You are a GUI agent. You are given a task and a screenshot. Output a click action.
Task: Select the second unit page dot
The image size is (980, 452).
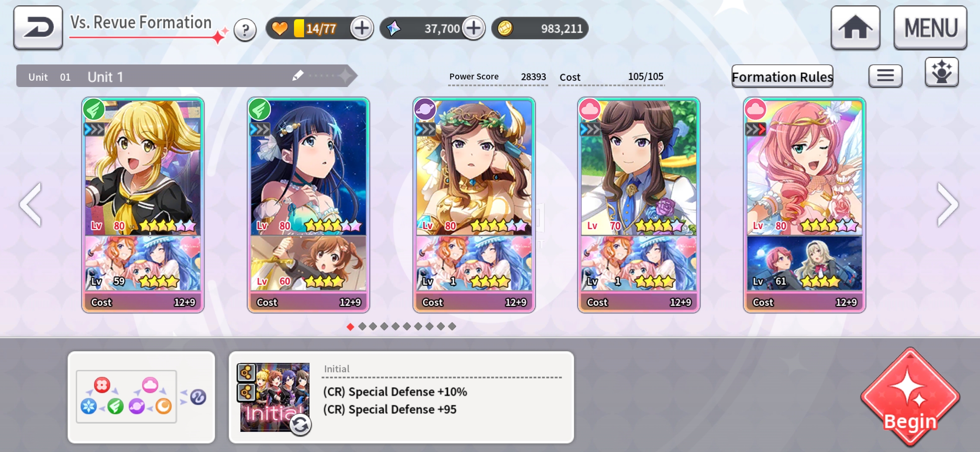(x=362, y=326)
